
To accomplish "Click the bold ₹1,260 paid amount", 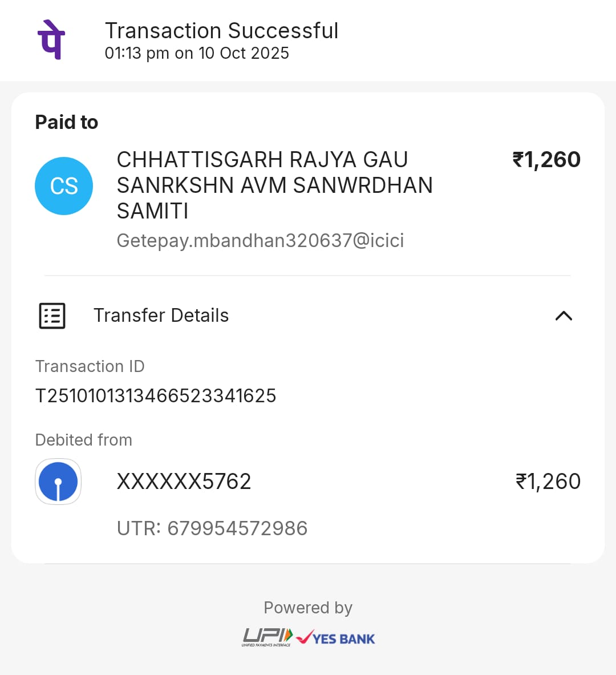I will tap(546, 160).
